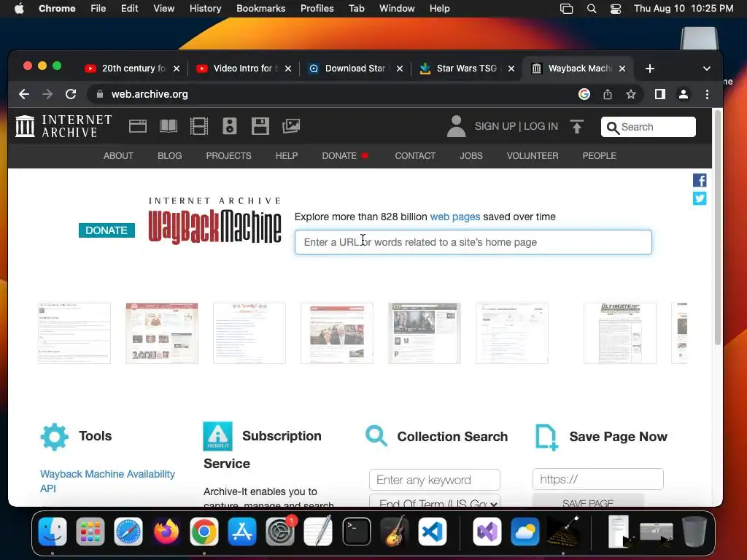Click the user avatar icon beside Sign Up

[x=456, y=126]
